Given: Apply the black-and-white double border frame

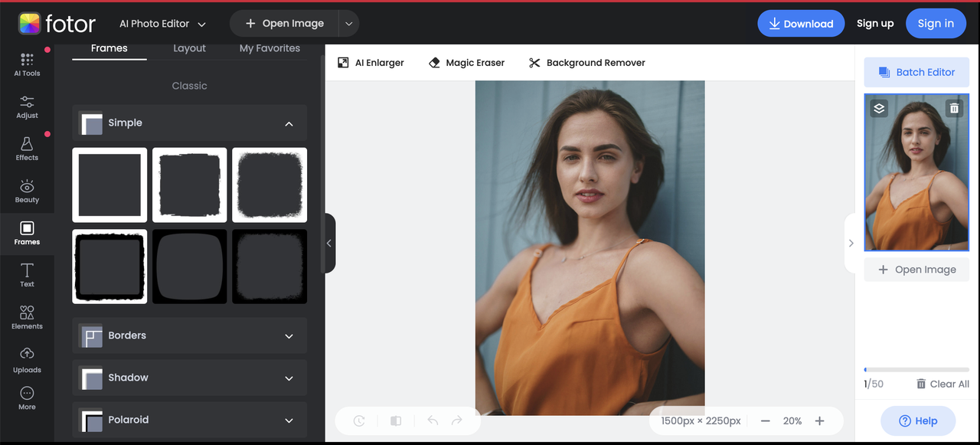Looking at the screenshot, I should (109, 267).
